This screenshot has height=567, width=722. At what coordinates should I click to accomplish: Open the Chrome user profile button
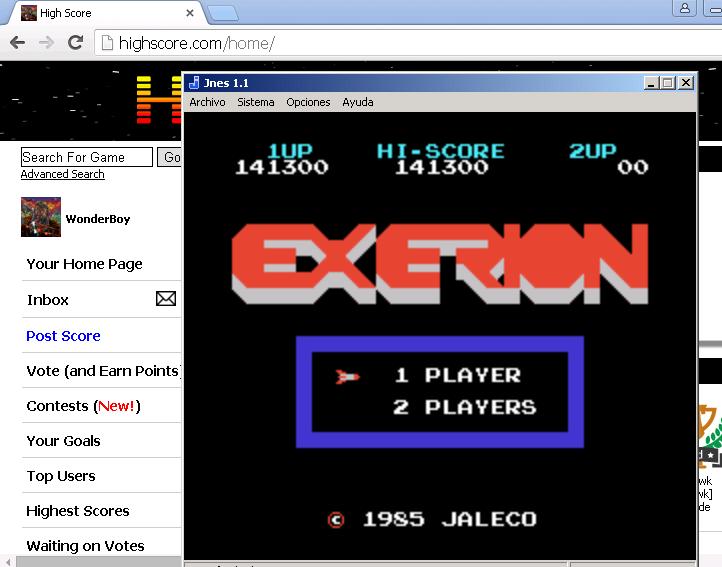[x=685, y=8]
